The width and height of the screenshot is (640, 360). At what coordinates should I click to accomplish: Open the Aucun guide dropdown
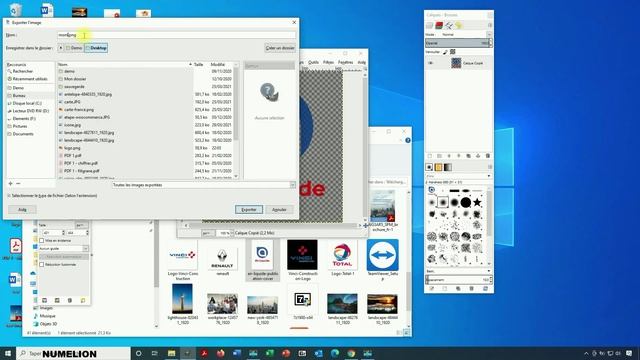point(63,249)
